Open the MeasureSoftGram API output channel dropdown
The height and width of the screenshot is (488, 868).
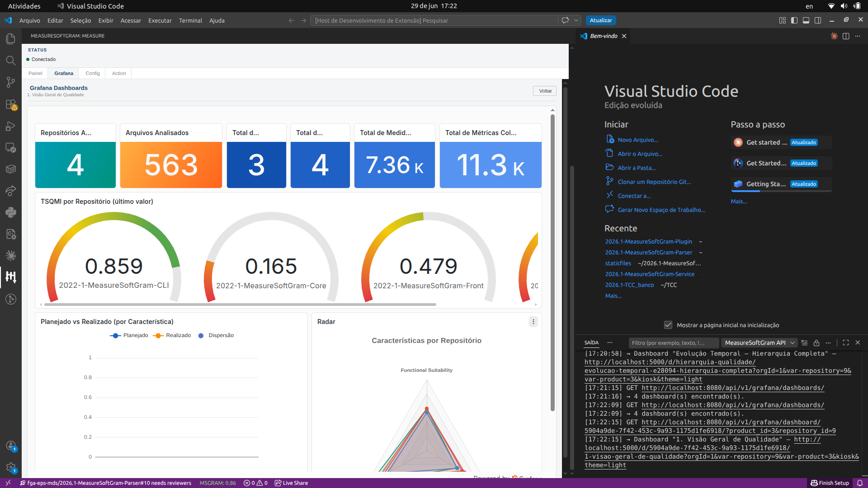(759, 343)
